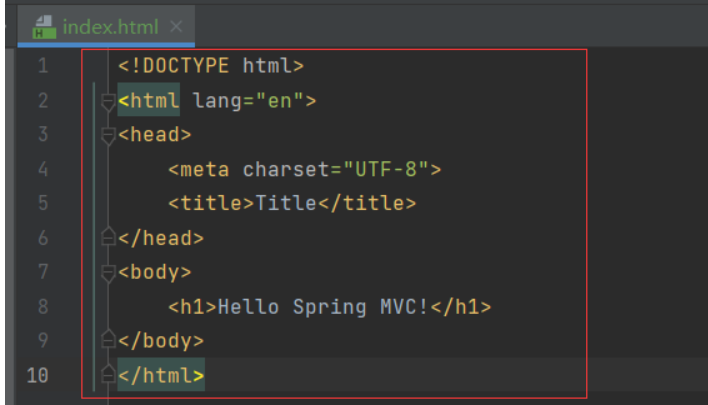Collapse the body tag fold marker
Viewport: 708px width, 405px height.
click(108, 274)
